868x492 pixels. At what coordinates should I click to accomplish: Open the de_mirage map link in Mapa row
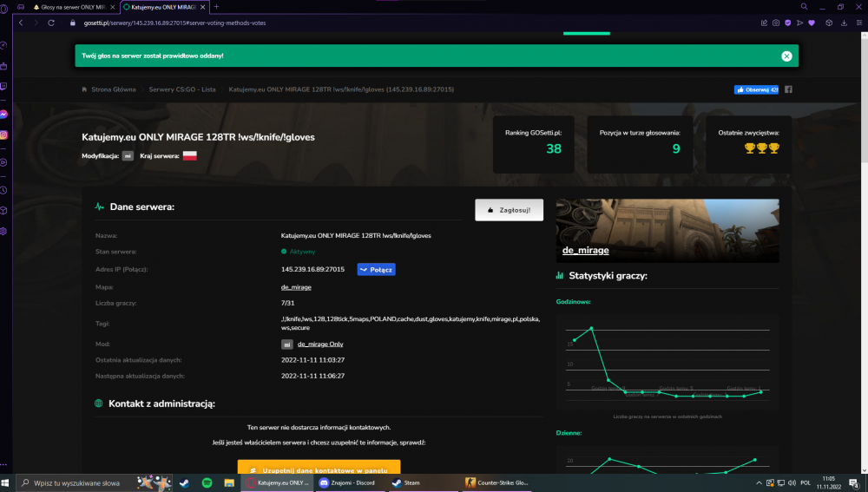(296, 287)
